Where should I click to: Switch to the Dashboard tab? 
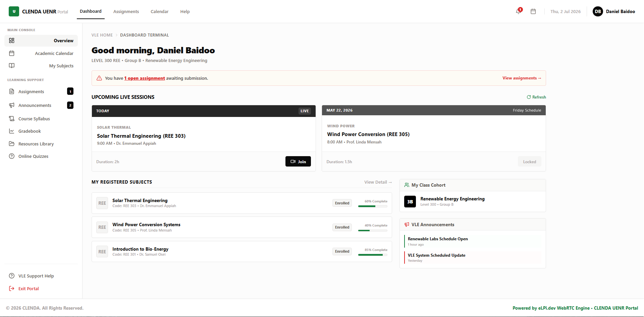click(x=91, y=11)
